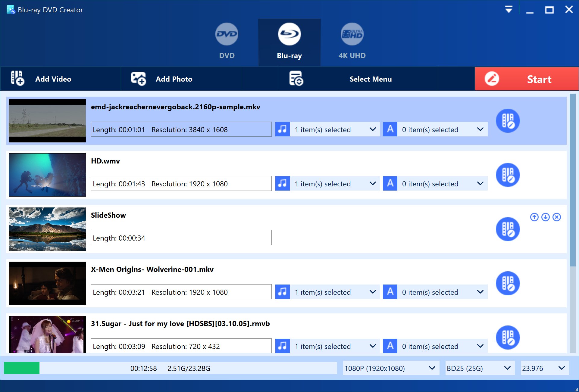This screenshot has width=579, height=392.
Task: Open the 1080P (1920x1080) resolution dropdown
Action: pyautogui.click(x=391, y=368)
